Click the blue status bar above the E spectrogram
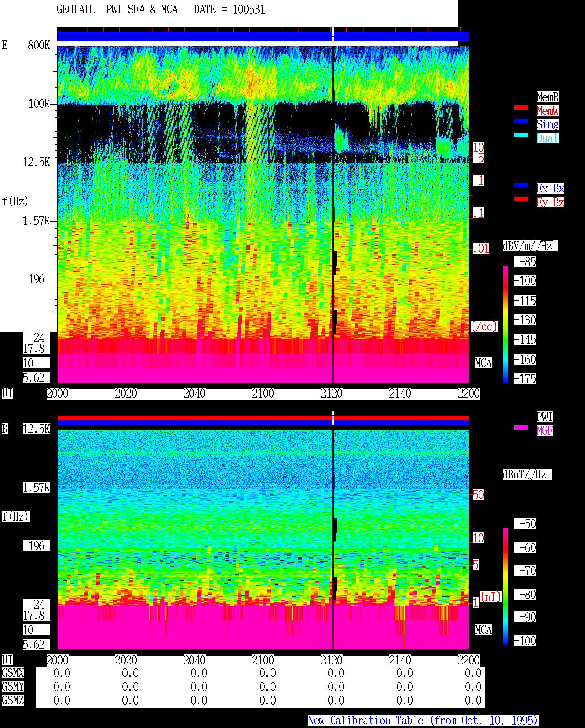The width and height of the screenshot is (585, 728). click(263, 37)
